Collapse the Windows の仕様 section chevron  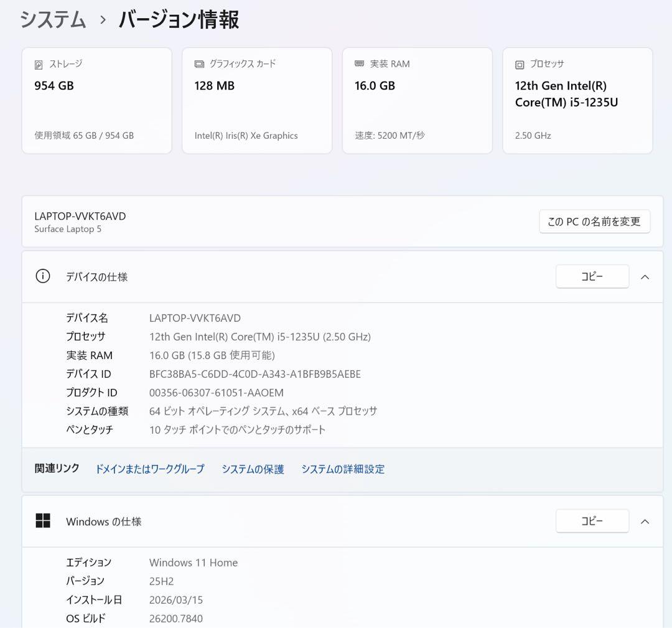[x=645, y=522]
